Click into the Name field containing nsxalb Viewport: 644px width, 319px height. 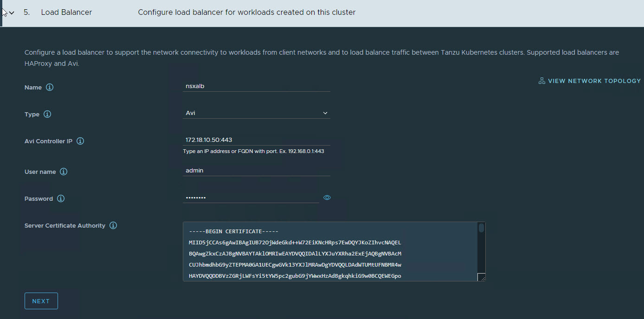coord(256,86)
